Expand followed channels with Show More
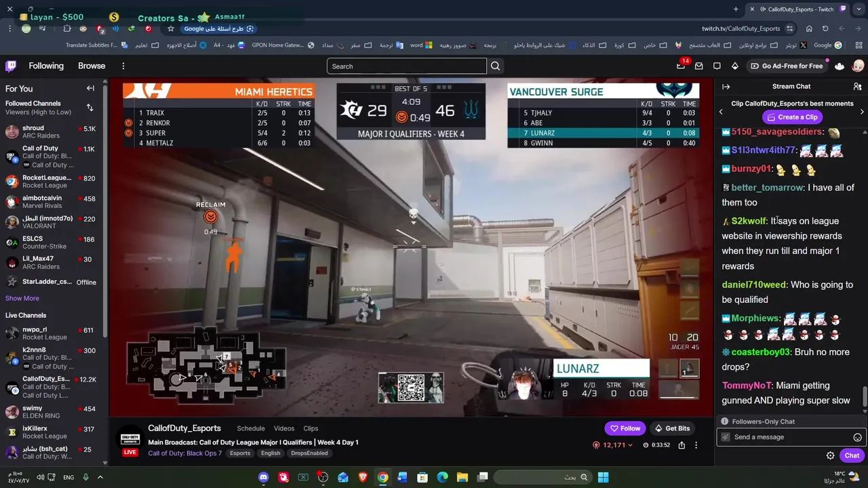 pyautogui.click(x=22, y=298)
